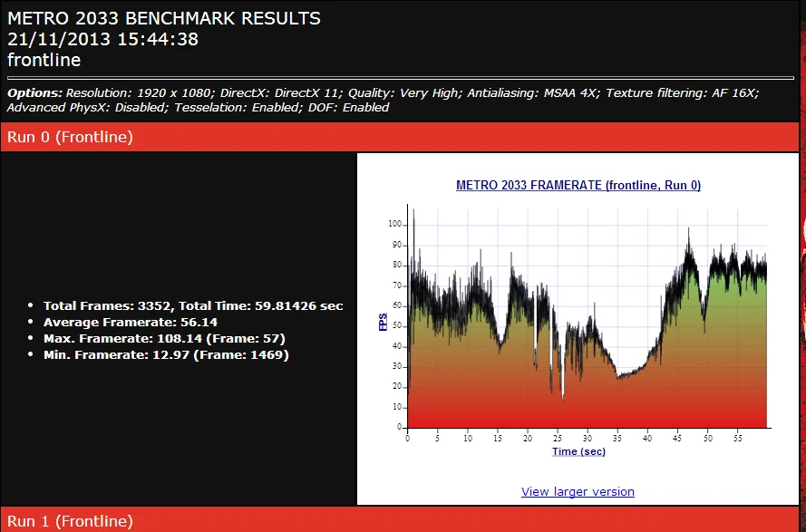Select the Run 0 (Frontline) section header
Screen dimensions: 806x532
[400, 137]
